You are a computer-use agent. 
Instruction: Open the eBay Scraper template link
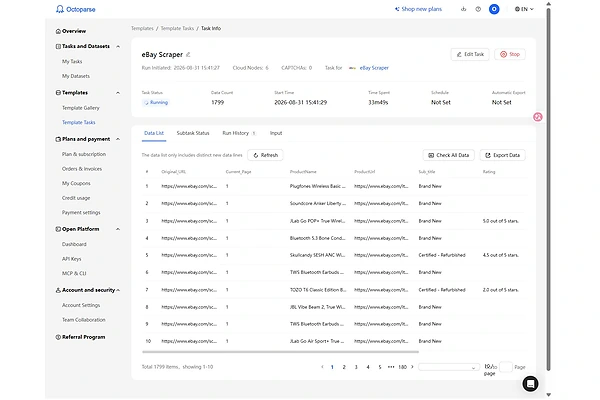pos(374,68)
